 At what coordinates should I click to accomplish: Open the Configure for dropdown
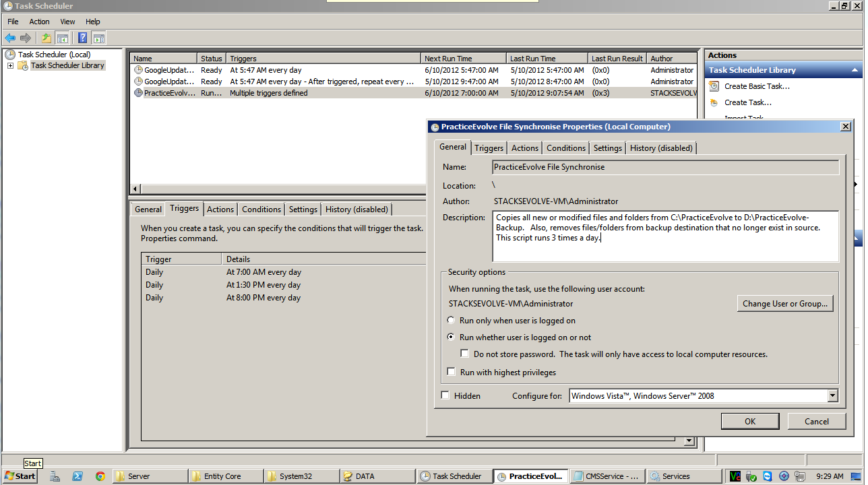pyautogui.click(x=832, y=396)
